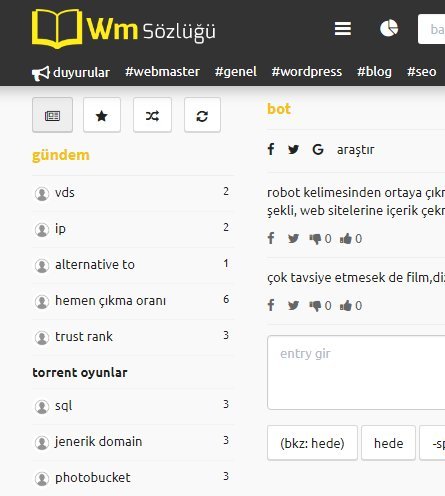Viewport: 445px width, 496px height.
Task: Click the gündem heading
Action: click(x=61, y=155)
